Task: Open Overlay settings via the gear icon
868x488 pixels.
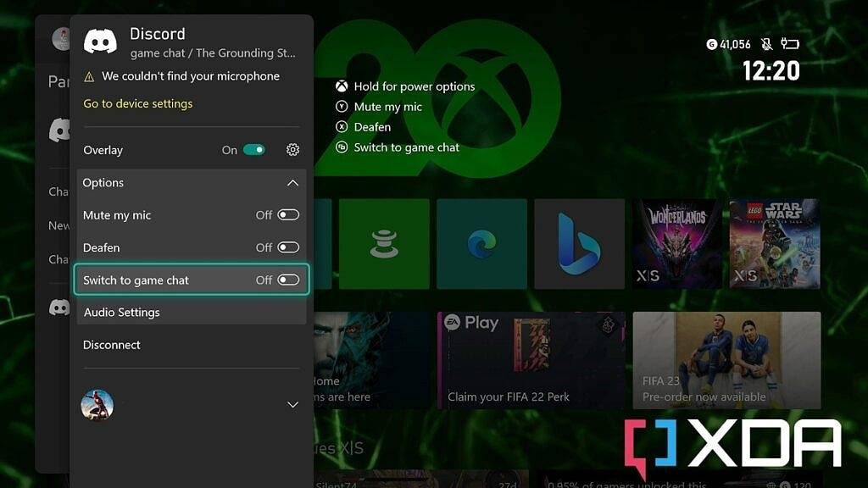Action: pyautogui.click(x=292, y=150)
